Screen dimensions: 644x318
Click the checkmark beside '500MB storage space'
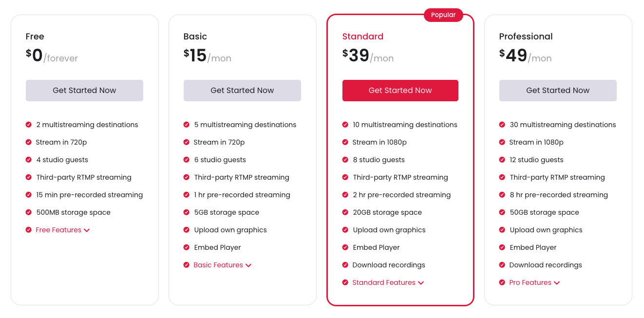click(29, 212)
